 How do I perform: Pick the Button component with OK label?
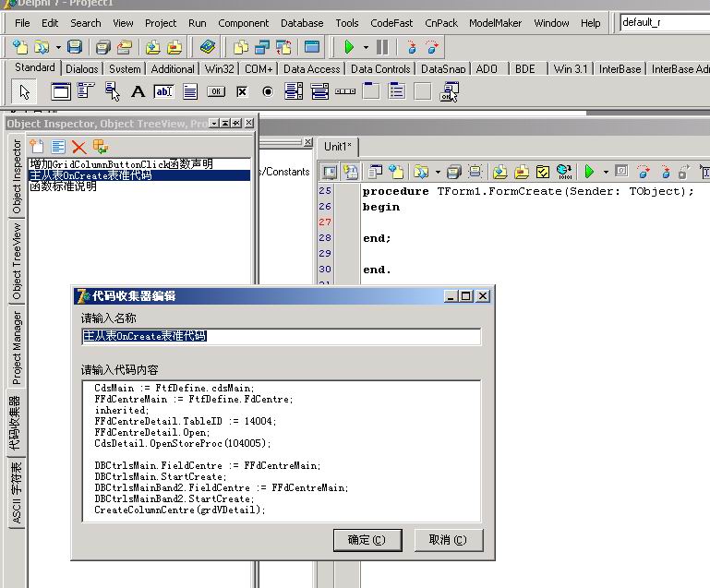[x=215, y=91]
